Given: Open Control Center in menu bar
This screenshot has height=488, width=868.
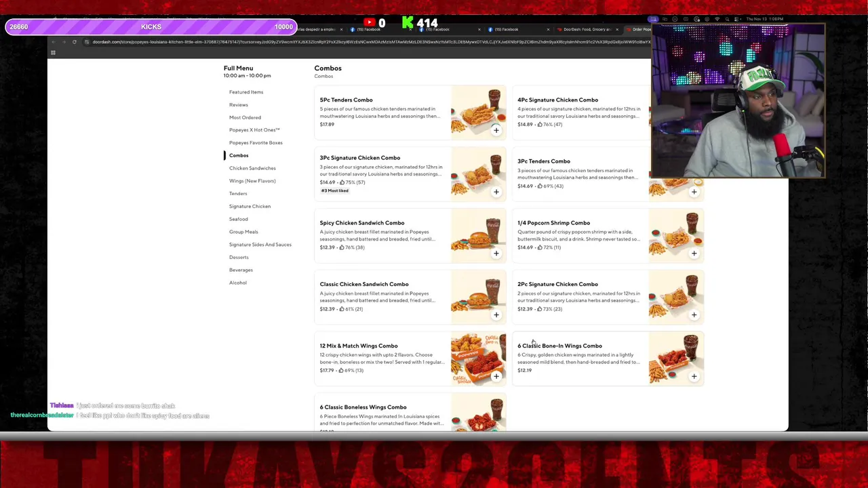Looking at the screenshot, I should click(x=737, y=19).
